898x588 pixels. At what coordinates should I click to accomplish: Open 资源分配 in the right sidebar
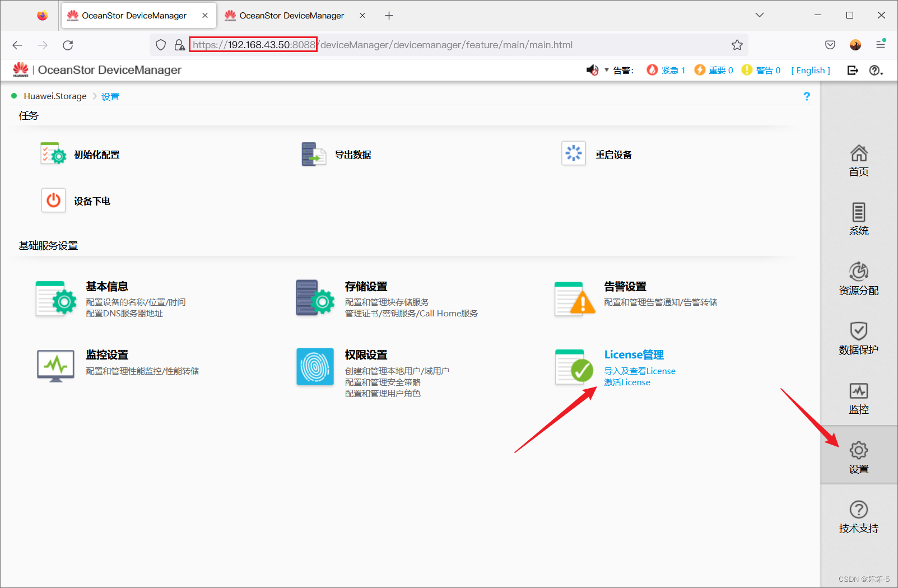[859, 279]
